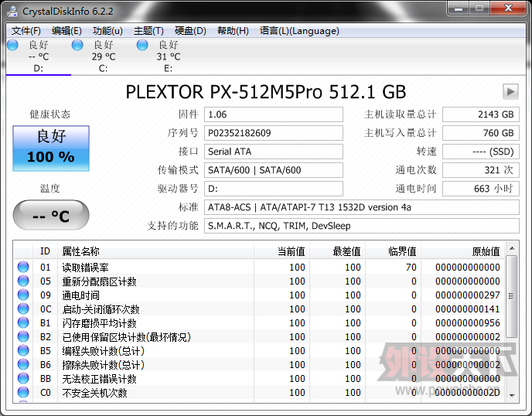The image size is (532, 416).
Task: Click status circle for attribute B5
Action: pos(23,350)
